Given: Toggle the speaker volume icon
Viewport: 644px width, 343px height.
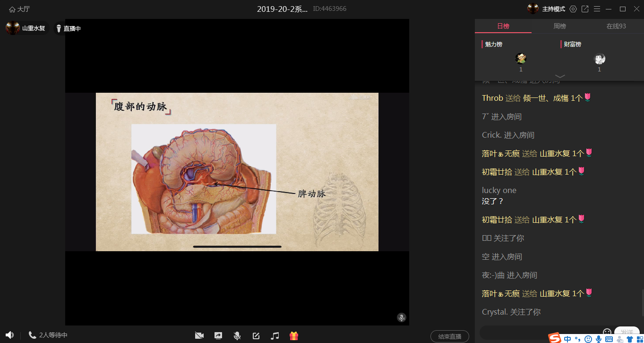Looking at the screenshot, I should pos(9,335).
